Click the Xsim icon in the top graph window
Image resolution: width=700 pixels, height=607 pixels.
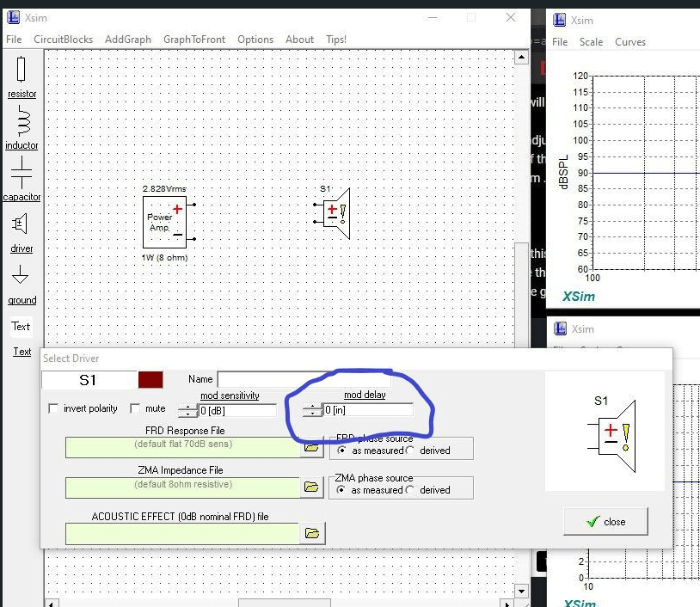(559, 20)
